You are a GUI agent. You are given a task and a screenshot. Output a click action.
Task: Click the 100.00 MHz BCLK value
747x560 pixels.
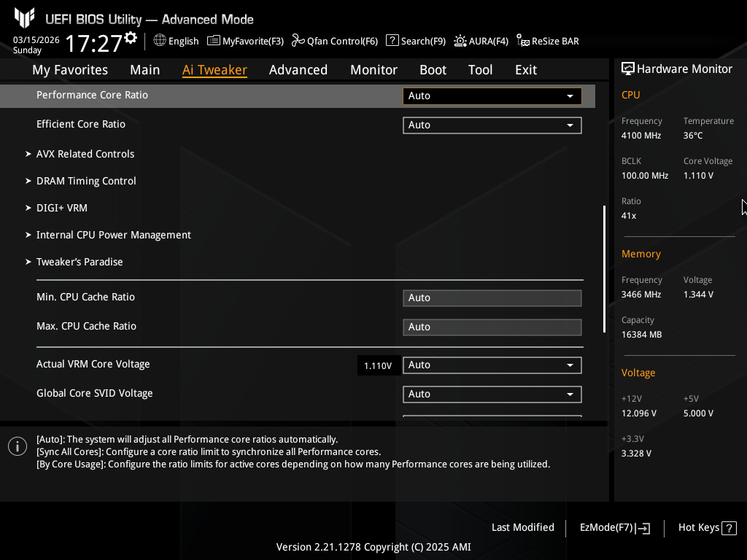[x=645, y=176]
